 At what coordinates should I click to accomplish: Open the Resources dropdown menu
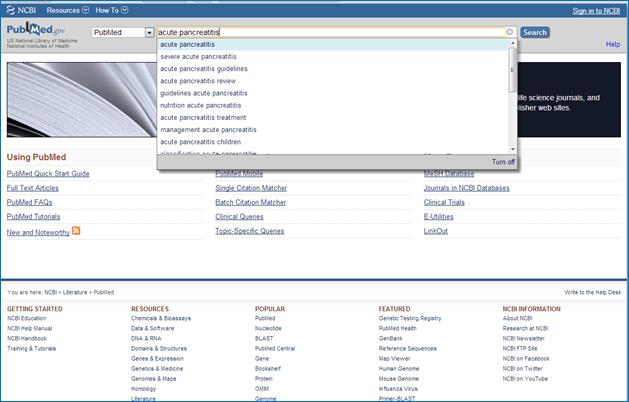pos(67,10)
